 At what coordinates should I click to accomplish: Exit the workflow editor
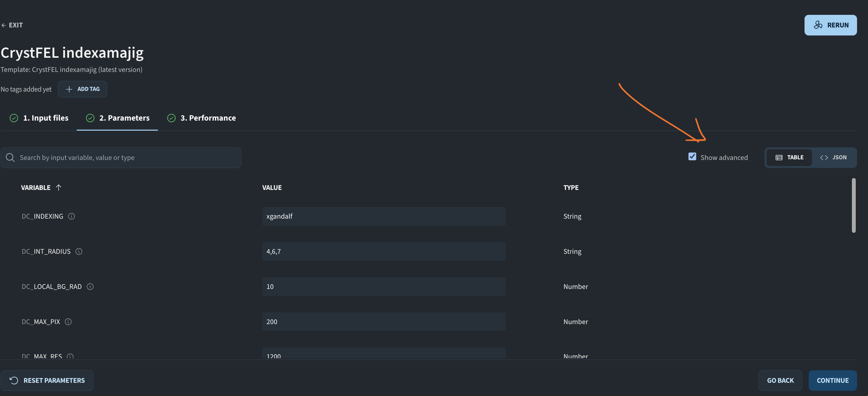coord(12,25)
